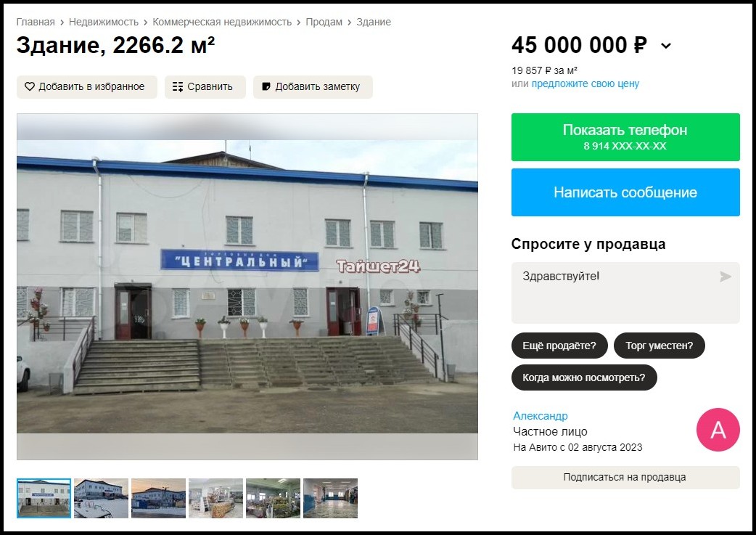This screenshot has height=535, width=756.
Task: Click Подписаться на продавца button
Action: (625, 477)
